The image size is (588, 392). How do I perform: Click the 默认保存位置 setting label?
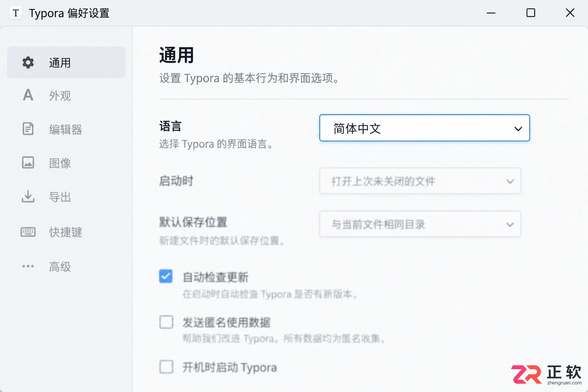click(x=193, y=222)
